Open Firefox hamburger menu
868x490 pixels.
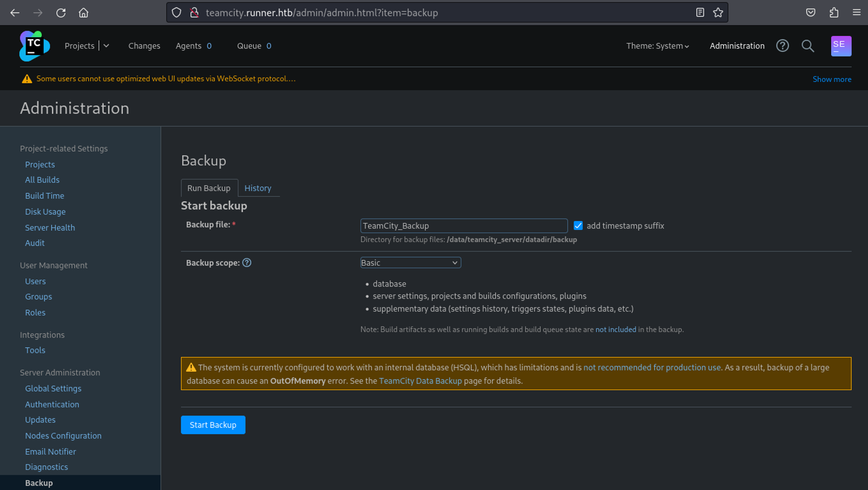point(856,13)
